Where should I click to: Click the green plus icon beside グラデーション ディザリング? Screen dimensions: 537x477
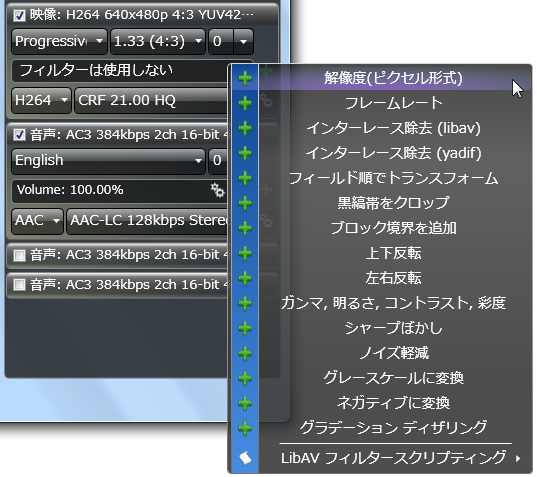click(x=245, y=428)
